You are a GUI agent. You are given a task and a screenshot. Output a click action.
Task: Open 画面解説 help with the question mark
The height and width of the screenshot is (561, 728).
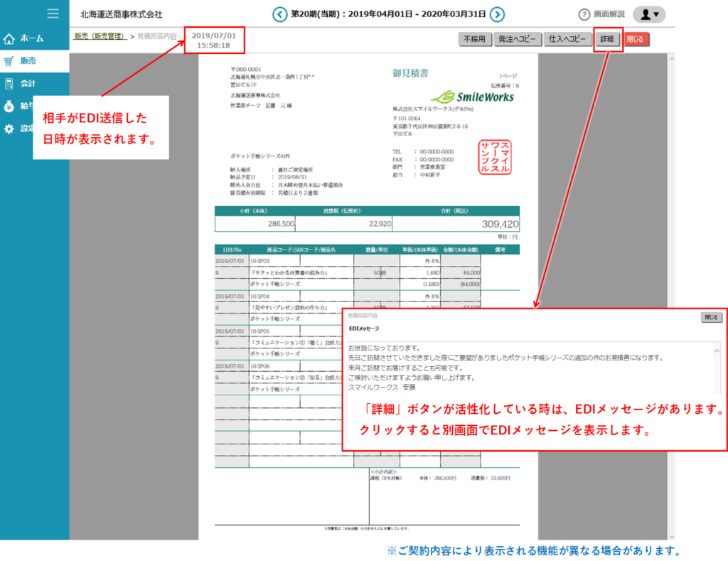(x=584, y=14)
